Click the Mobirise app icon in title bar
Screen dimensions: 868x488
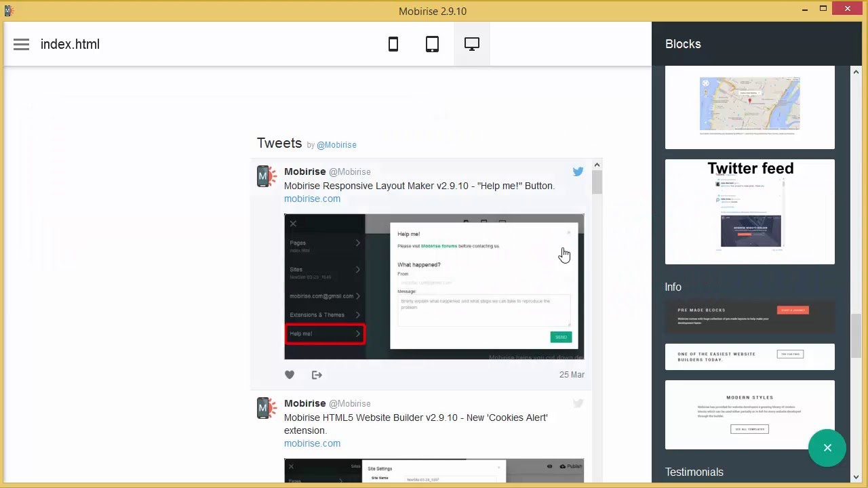9,10
